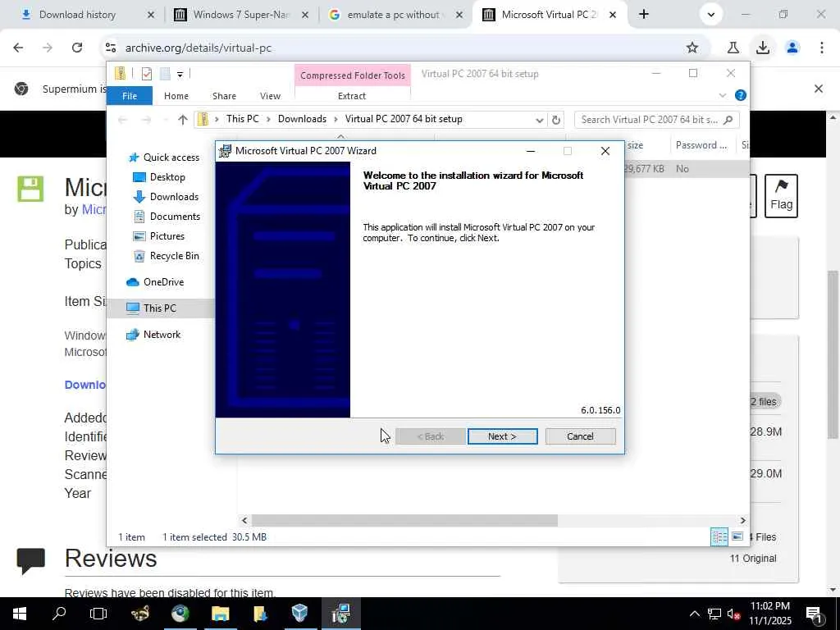Open the browser downloads icon
840x630 pixels.
coord(763,48)
